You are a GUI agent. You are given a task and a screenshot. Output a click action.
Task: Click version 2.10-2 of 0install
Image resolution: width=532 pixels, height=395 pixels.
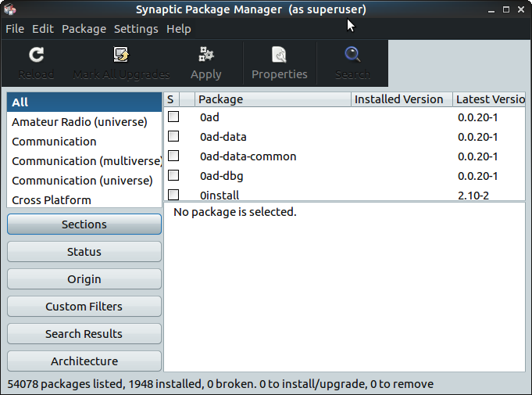click(x=473, y=196)
